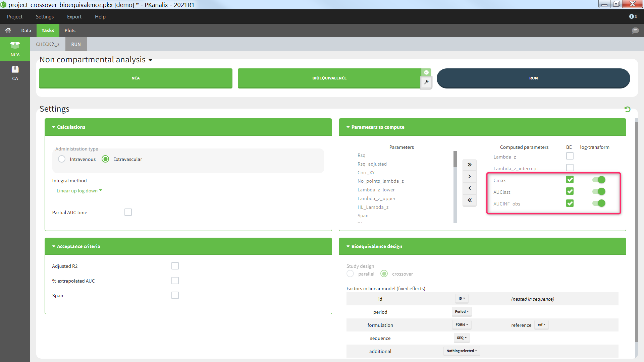This screenshot has width=644, height=362.
Task: Collapse the Calculations panel
Action: tap(71, 127)
